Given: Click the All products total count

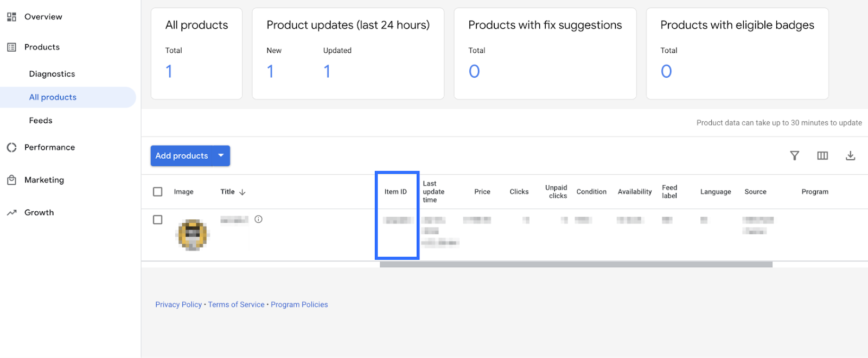Looking at the screenshot, I should 169,71.
